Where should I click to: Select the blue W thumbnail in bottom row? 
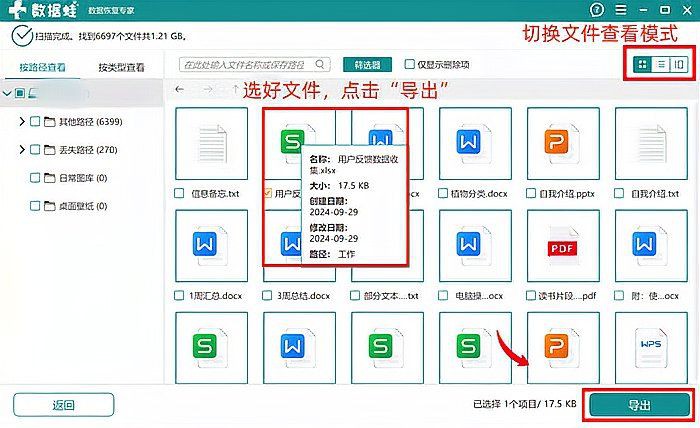pos(300,348)
